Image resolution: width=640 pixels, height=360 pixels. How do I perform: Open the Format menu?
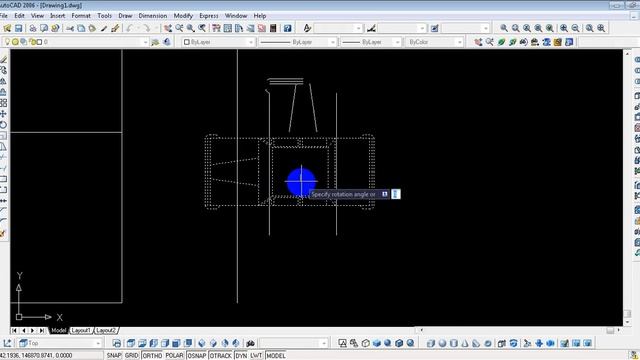pyautogui.click(x=81, y=16)
